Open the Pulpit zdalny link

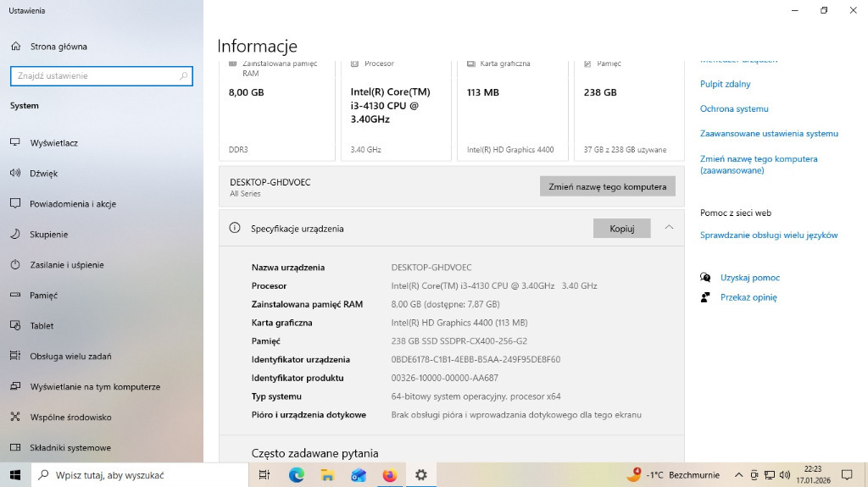pyautogui.click(x=726, y=84)
